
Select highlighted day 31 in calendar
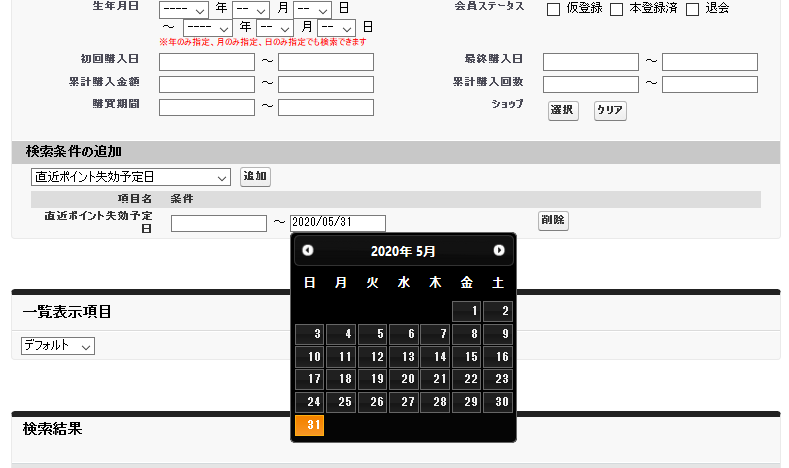coord(309,426)
